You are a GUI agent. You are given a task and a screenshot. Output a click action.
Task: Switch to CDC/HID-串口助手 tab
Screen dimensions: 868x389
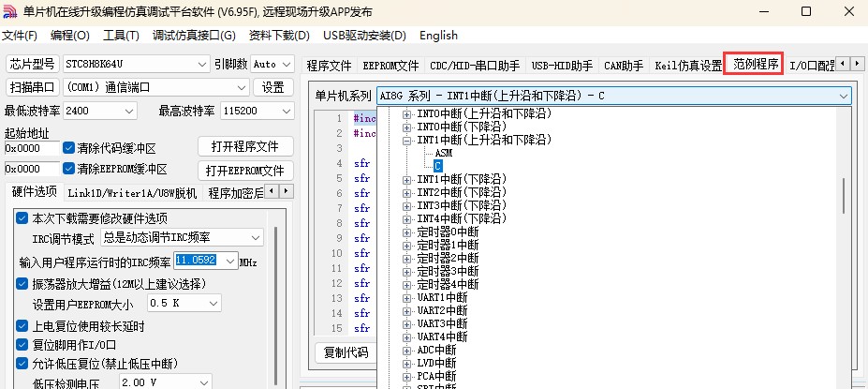[x=475, y=66]
